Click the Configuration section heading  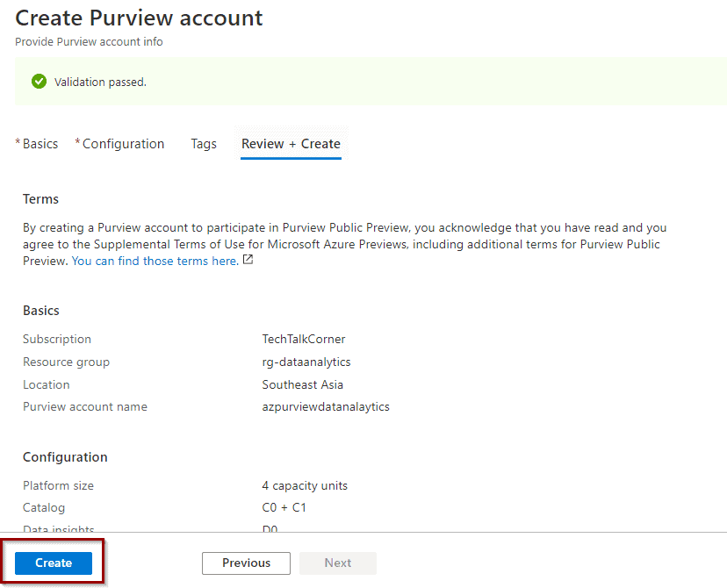(x=65, y=457)
